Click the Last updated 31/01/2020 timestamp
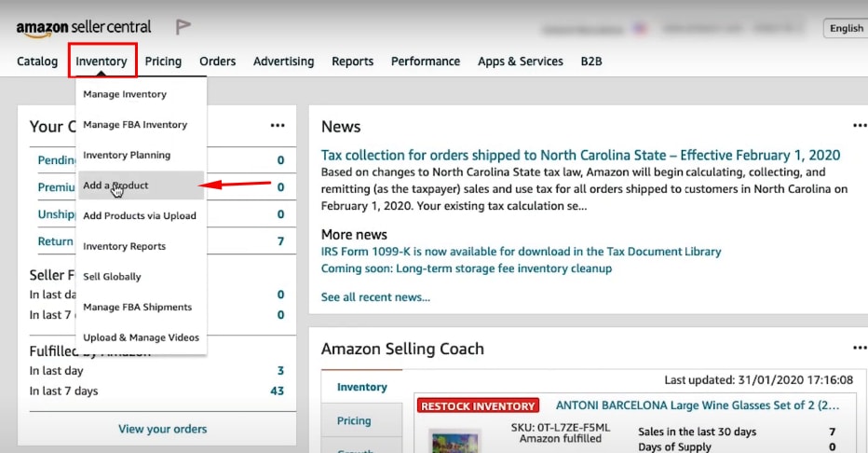868x453 pixels. click(759, 380)
